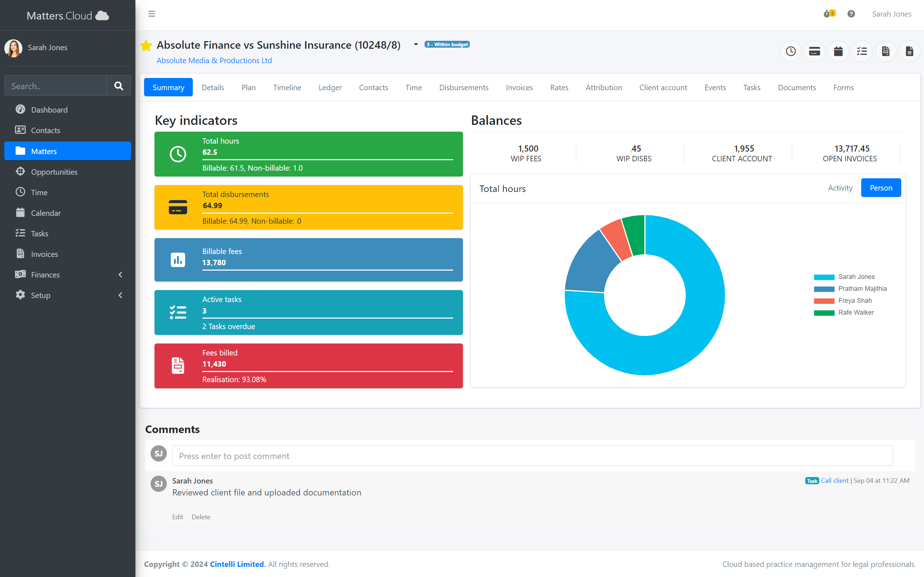Image resolution: width=924 pixels, height=577 pixels.
Task: Collapse the Setup sidebar section
Action: point(120,295)
